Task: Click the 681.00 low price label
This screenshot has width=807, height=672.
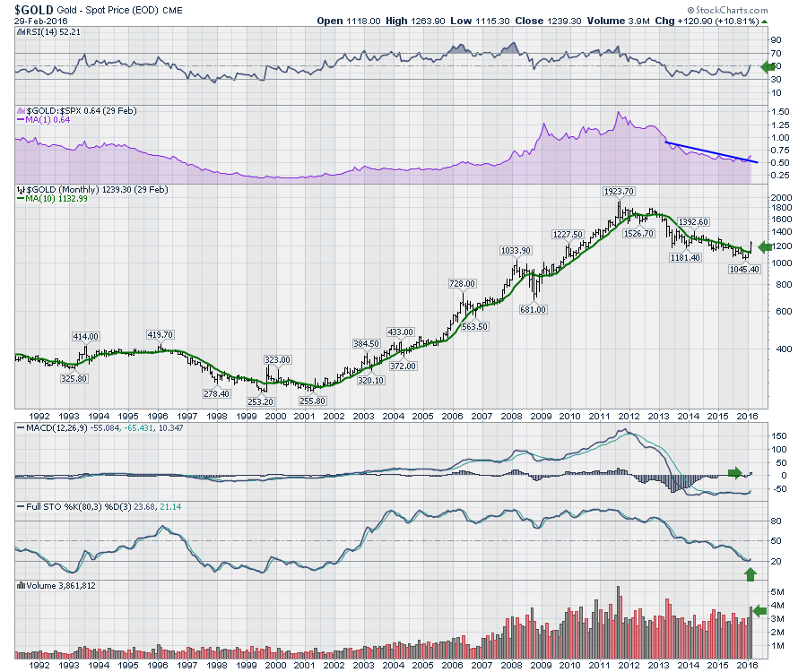Action: [x=533, y=310]
